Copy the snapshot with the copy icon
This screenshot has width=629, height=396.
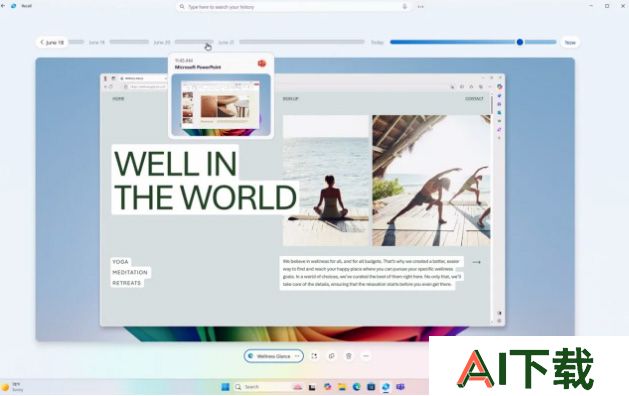331,356
